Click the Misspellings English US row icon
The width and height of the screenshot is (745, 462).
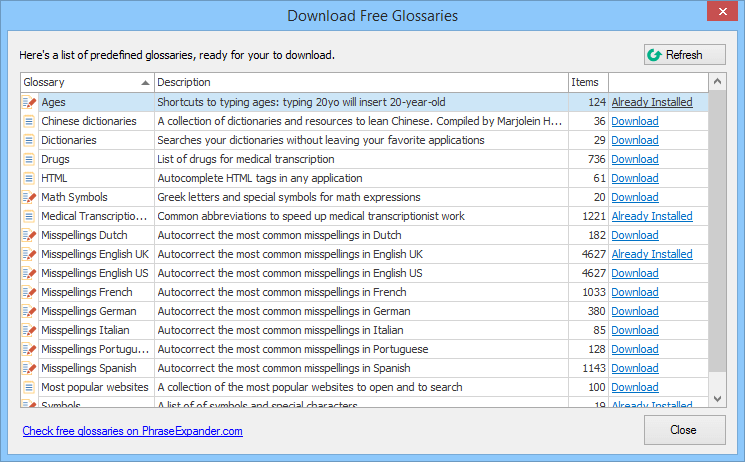[29, 273]
